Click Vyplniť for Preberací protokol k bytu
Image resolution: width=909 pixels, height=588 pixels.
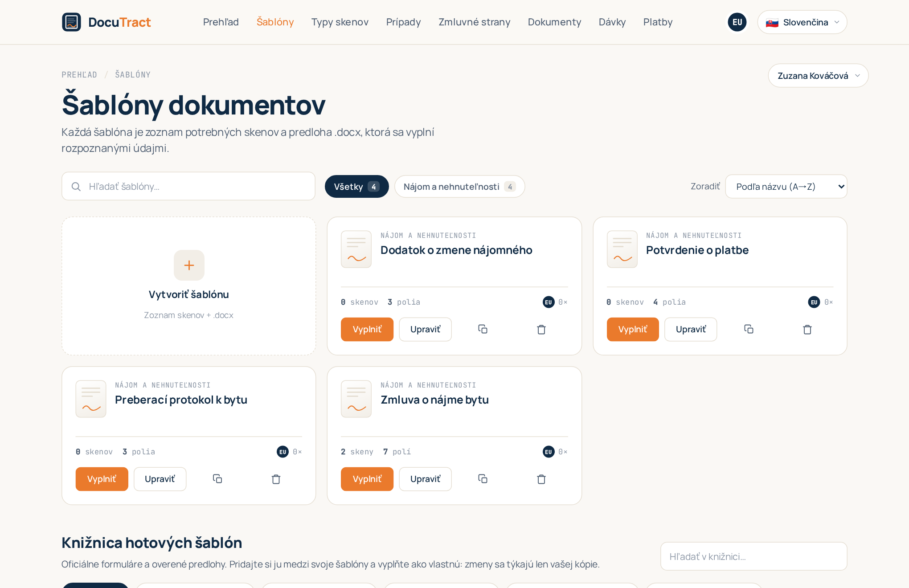pyautogui.click(x=102, y=479)
